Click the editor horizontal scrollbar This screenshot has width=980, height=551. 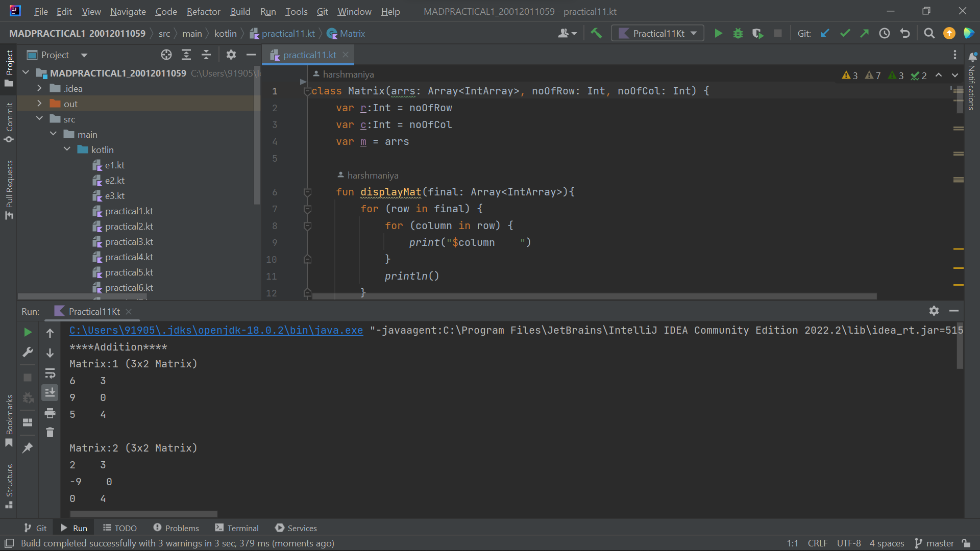594,296
